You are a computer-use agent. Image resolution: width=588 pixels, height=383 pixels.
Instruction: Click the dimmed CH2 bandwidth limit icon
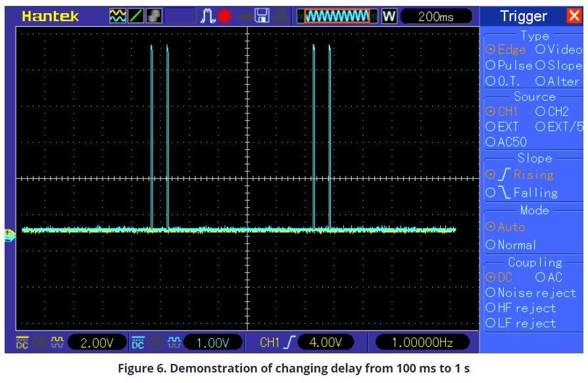pyautogui.click(x=156, y=342)
